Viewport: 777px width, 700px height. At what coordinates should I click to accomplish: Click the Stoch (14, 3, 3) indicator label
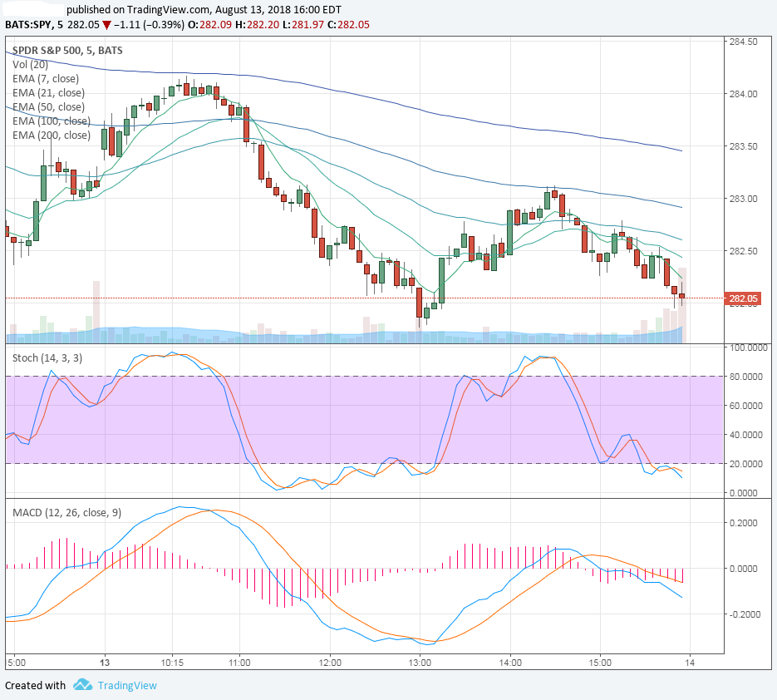coord(47,358)
